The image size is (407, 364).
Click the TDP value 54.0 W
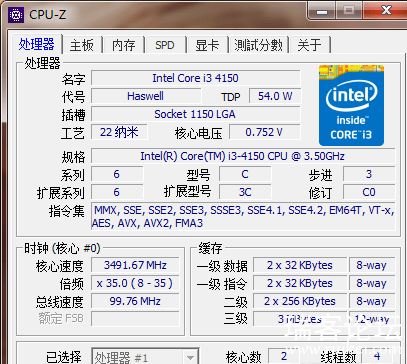[x=275, y=96]
